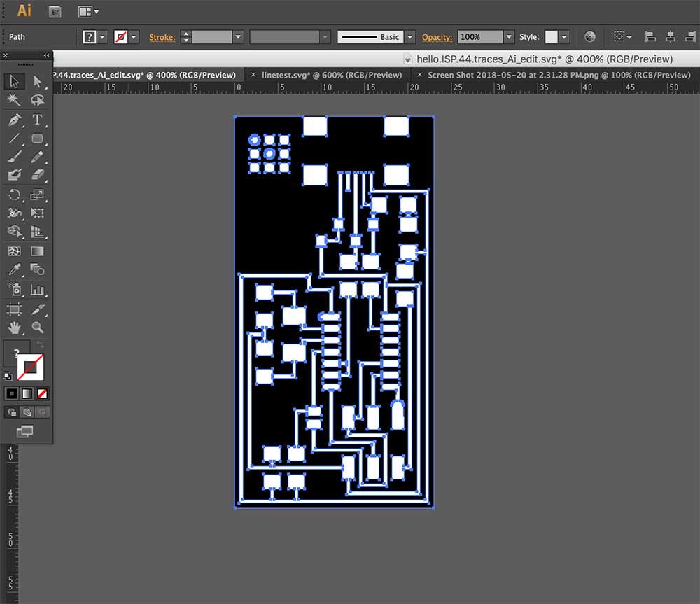
Task: Collapse the Tools panel with double arrows
Action: 46,55
